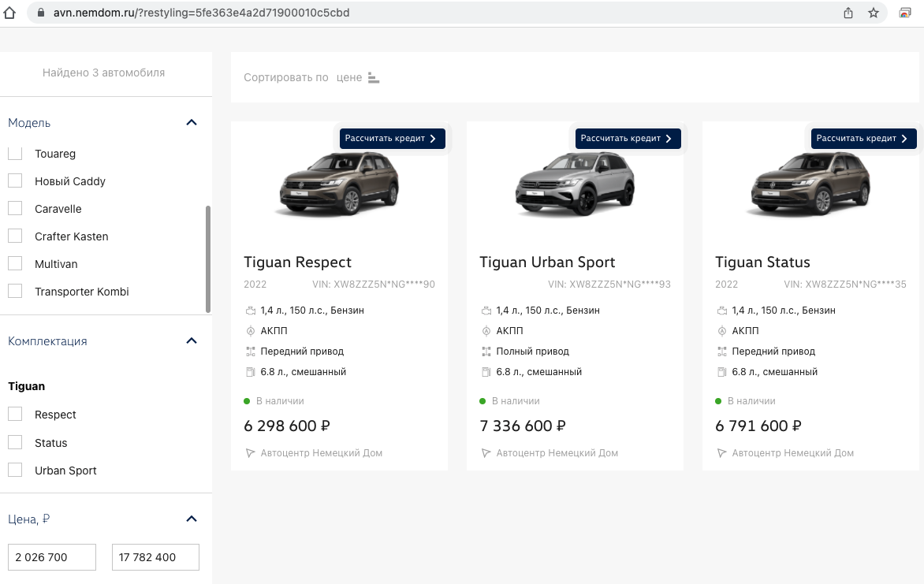Click gearbox icon on Tiguan Respect card

tap(251, 331)
